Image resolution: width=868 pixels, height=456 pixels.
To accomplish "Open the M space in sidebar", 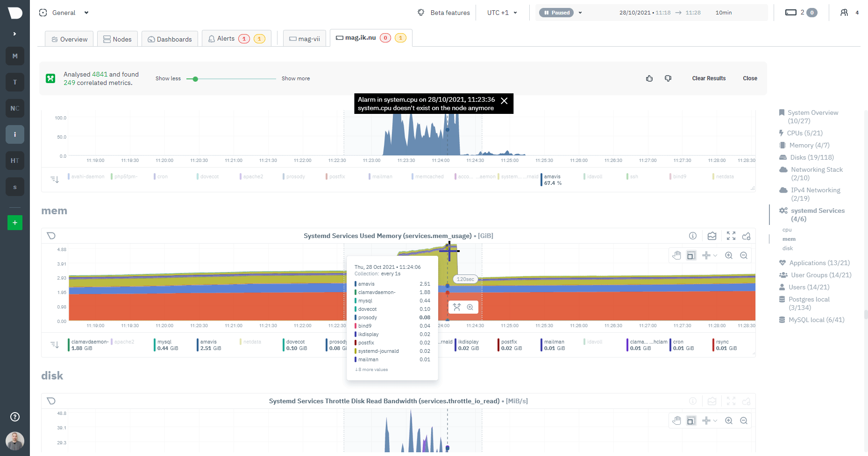I will click(15, 56).
